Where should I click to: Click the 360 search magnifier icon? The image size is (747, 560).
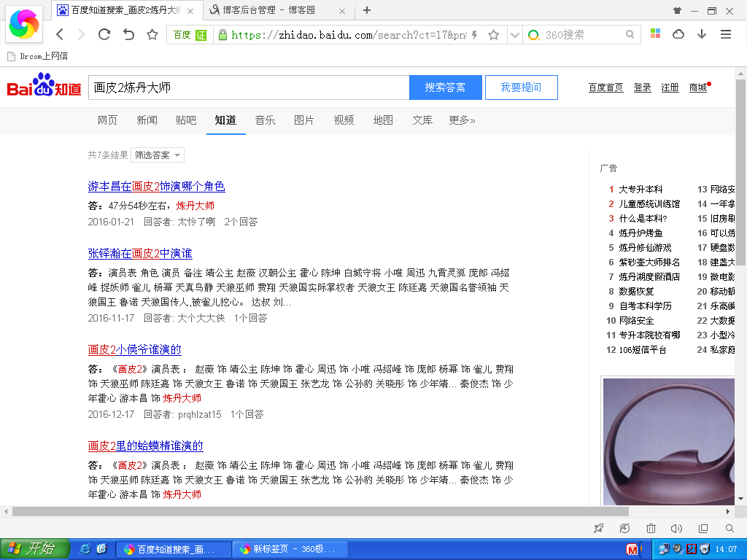point(630,34)
